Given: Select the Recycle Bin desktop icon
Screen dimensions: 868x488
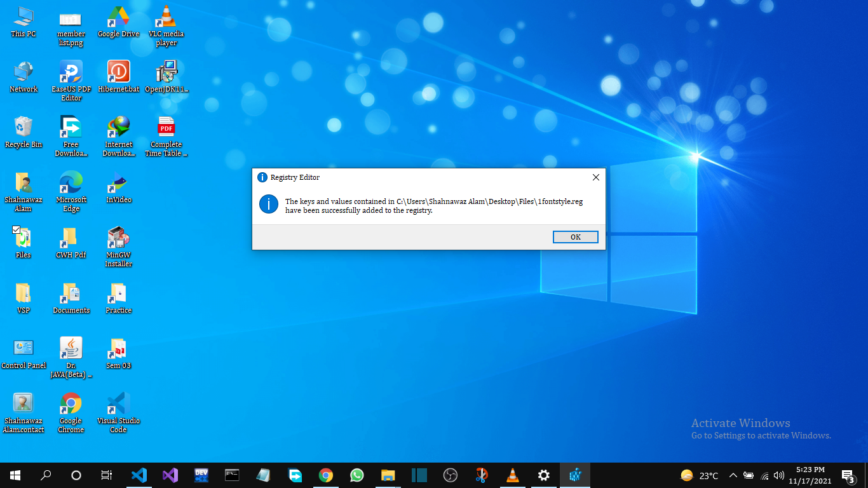Looking at the screenshot, I should coord(24,133).
